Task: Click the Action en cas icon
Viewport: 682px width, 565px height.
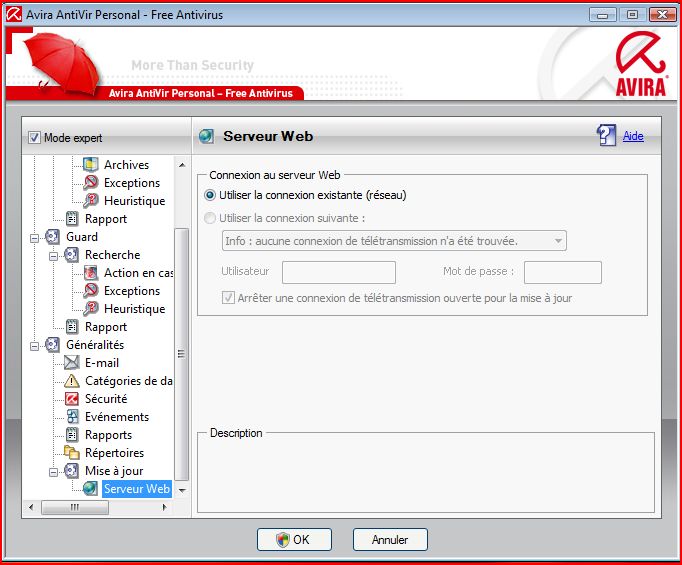Action: (90, 273)
